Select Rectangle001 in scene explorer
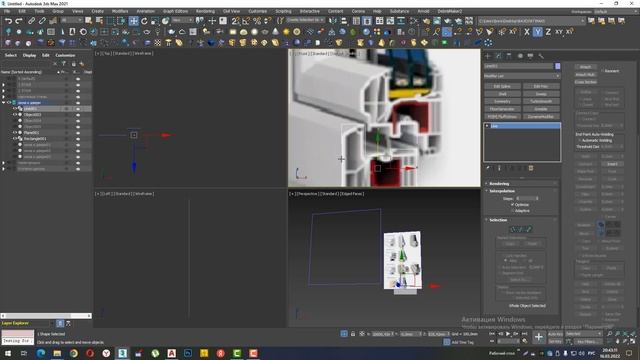Viewport: 640px width, 360px height. coord(35,139)
